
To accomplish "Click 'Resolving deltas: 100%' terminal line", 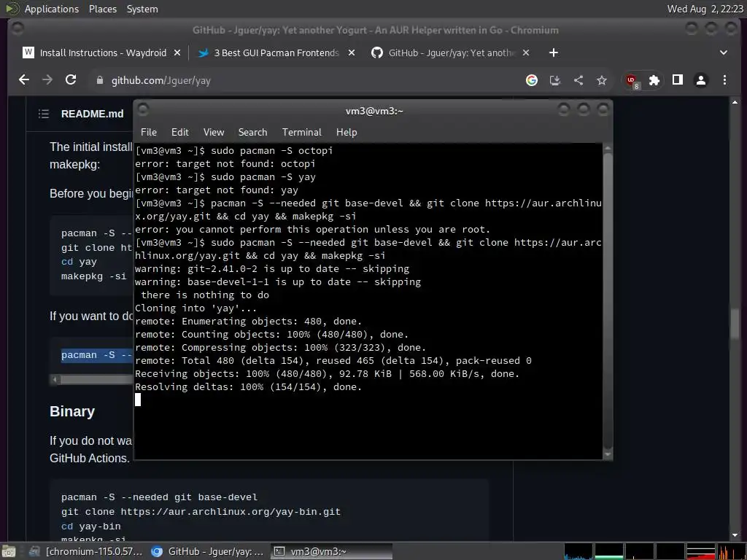I will tap(248, 386).
